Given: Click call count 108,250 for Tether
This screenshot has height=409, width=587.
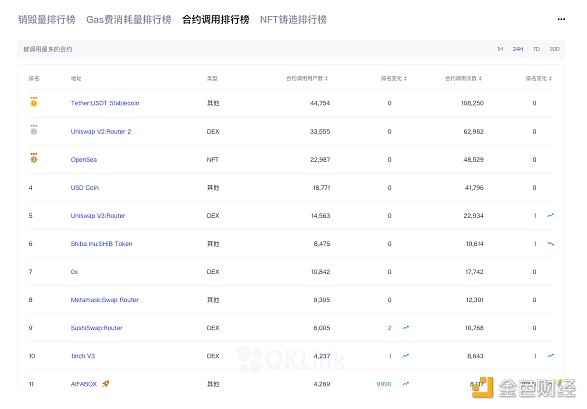Looking at the screenshot, I should pos(472,103).
